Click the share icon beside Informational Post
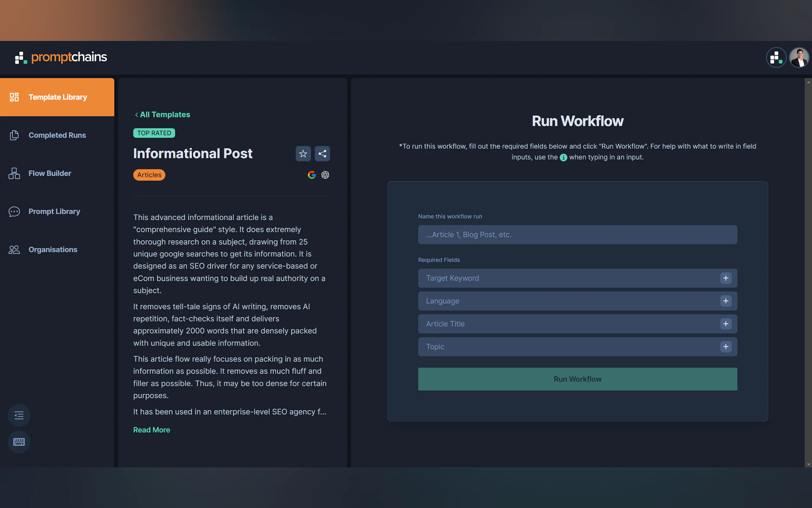 coord(322,154)
